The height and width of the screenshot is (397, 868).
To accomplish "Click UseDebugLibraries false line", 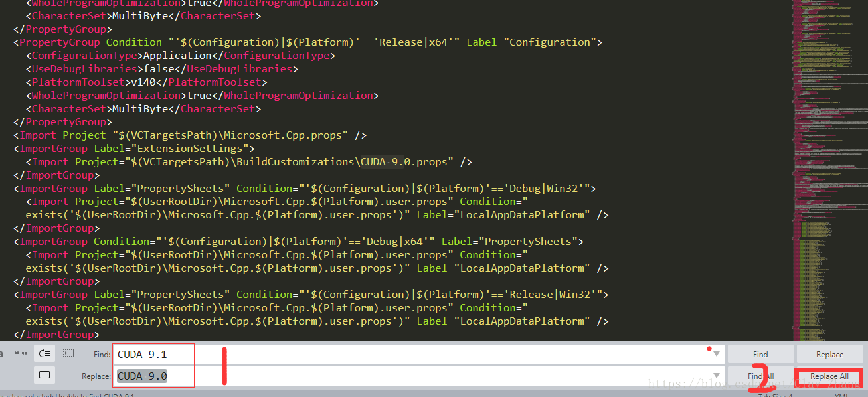I will click(162, 68).
